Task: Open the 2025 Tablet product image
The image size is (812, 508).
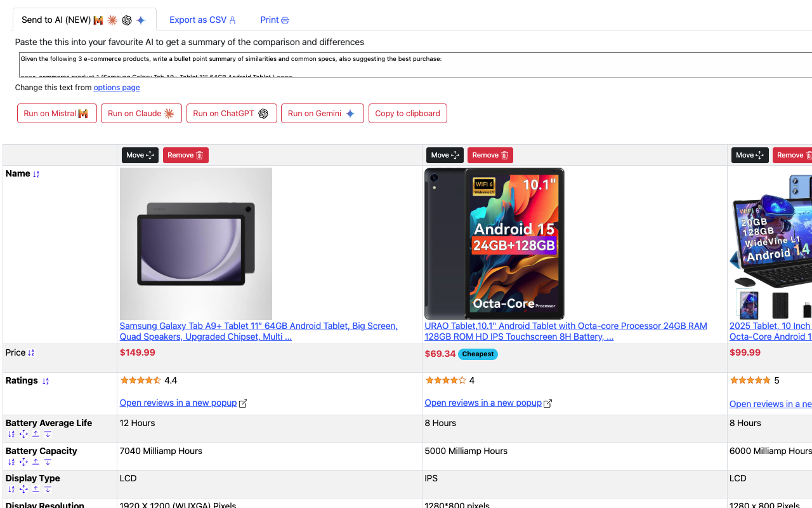Action: [x=771, y=244]
